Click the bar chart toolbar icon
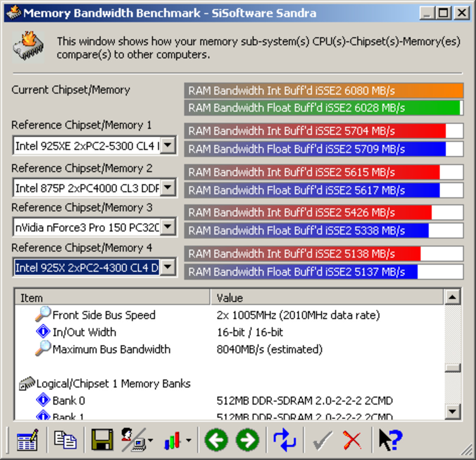The image size is (476, 460). point(172,440)
